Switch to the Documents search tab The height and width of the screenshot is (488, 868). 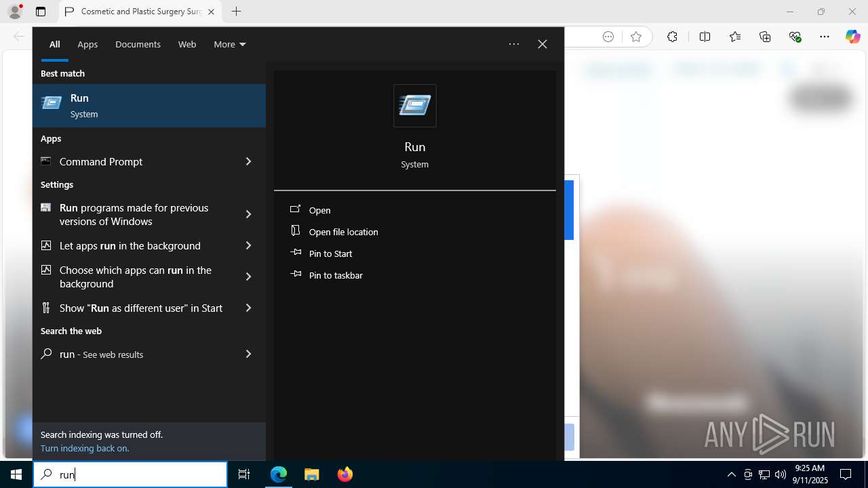click(x=138, y=44)
